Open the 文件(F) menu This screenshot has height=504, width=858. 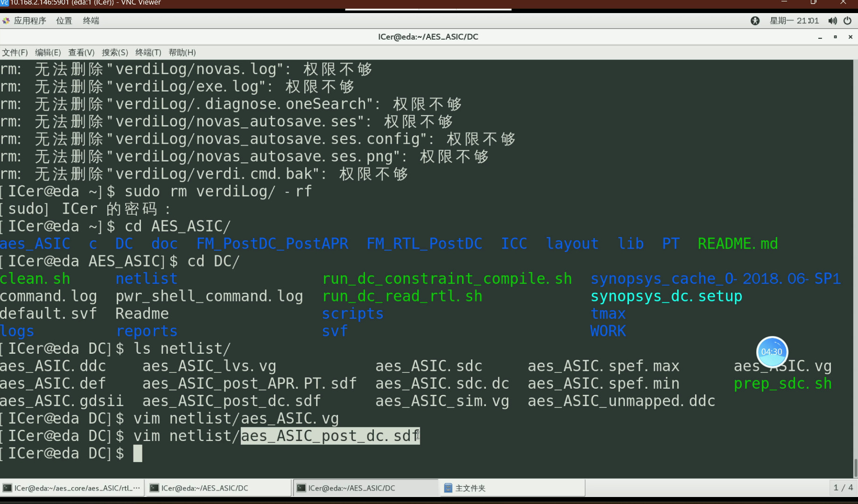15,52
